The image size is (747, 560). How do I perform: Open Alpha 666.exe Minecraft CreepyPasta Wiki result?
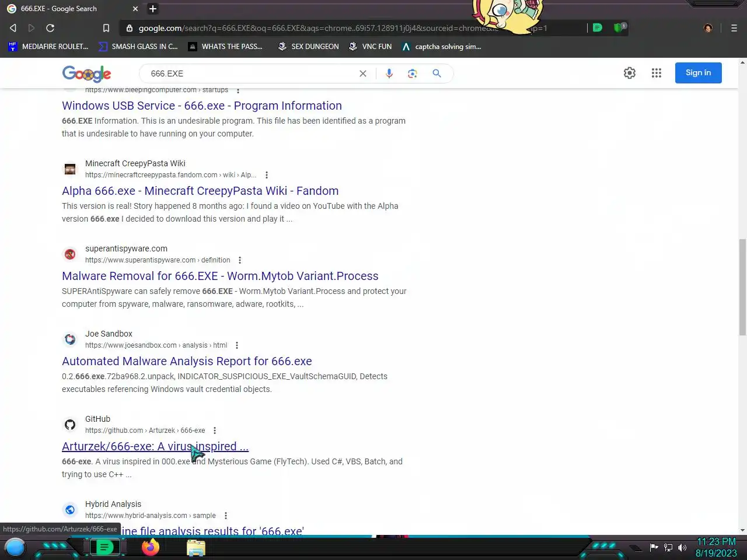click(200, 191)
